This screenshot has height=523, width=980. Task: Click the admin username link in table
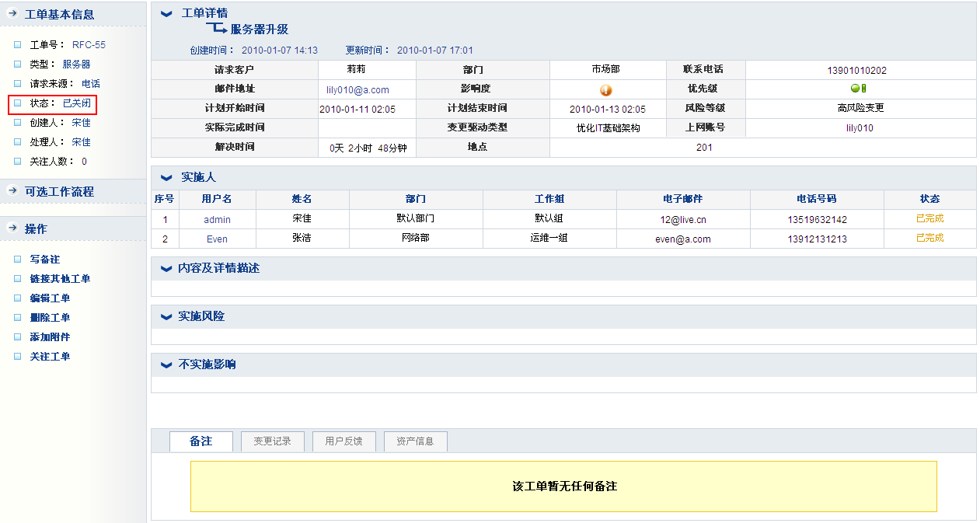pos(217,220)
